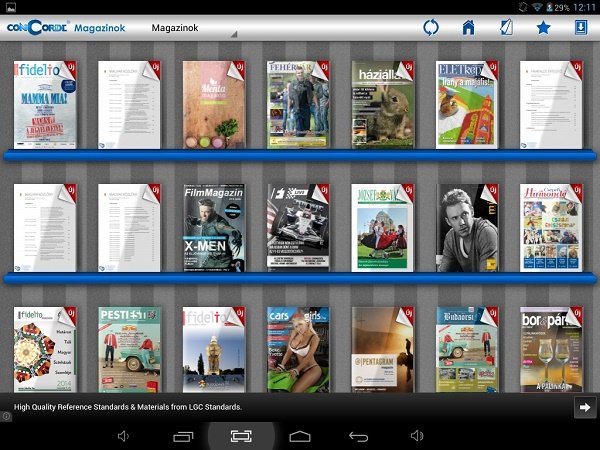Tap the battery 29% status indicator
600x450 pixels.
pos(559,7)
